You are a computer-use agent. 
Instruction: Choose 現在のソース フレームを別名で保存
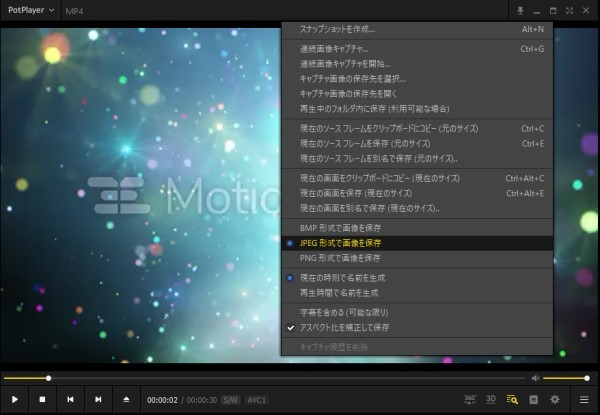pyautogui.click(x=417, y=158)
